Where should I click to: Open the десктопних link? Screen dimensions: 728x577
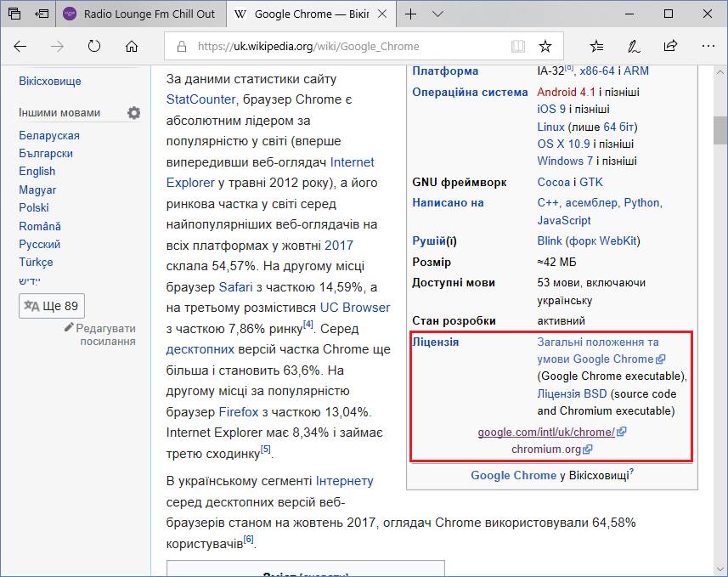pyautogui.click(x=200, y=349)
